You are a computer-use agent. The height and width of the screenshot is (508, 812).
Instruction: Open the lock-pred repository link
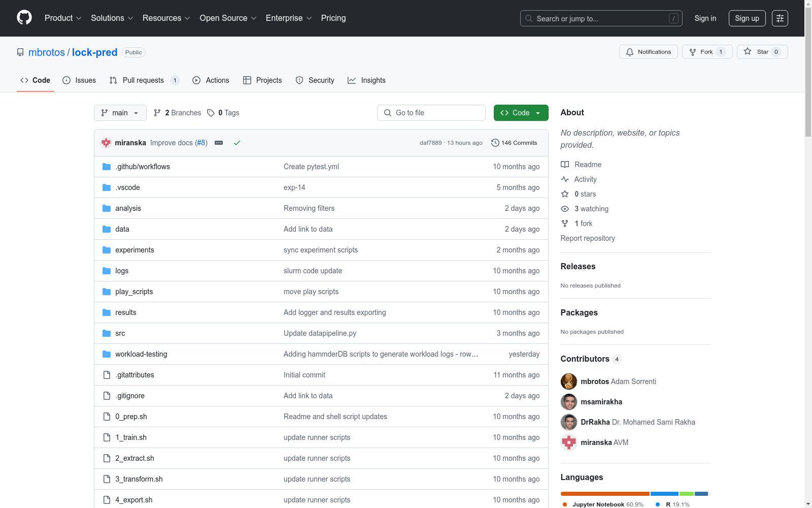point(95,52)
